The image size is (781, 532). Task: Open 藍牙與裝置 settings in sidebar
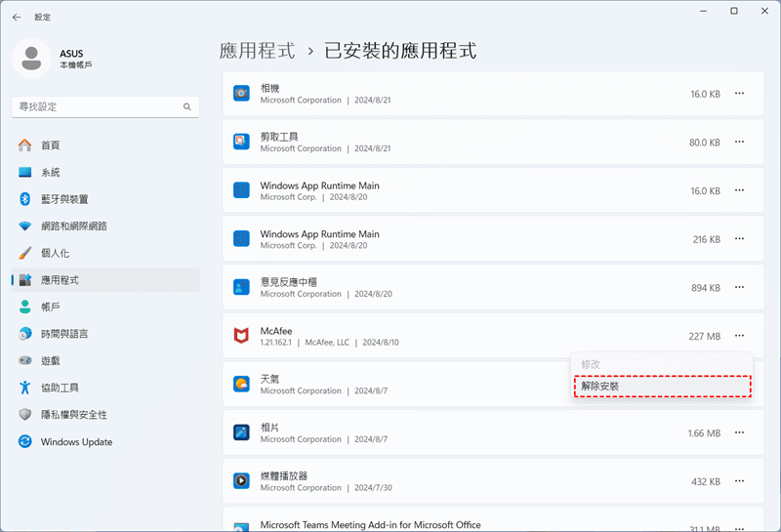coord(64,199)
